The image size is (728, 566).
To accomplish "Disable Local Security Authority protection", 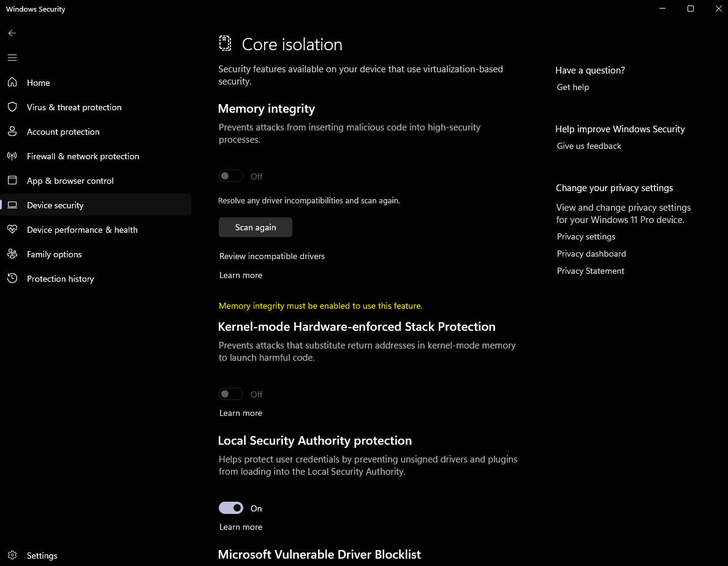I will (x=231, y=508).
